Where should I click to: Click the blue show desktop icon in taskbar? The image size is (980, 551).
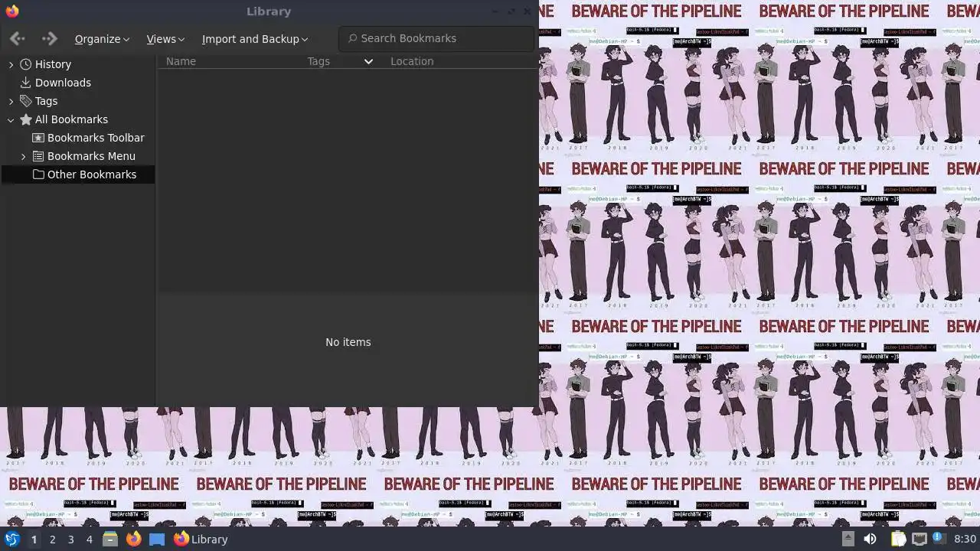pos(157,539)
